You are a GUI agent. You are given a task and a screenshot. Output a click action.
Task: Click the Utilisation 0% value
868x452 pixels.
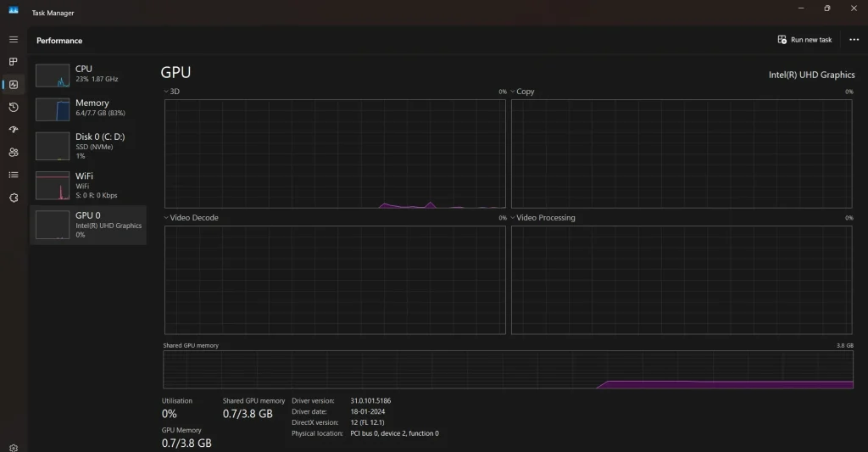click(170, 414)
